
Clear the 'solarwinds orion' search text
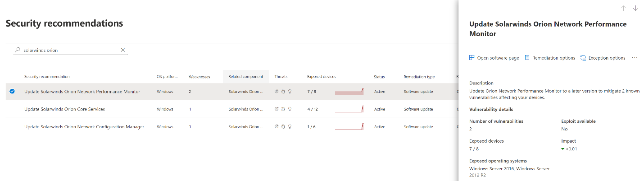point(122,50)
